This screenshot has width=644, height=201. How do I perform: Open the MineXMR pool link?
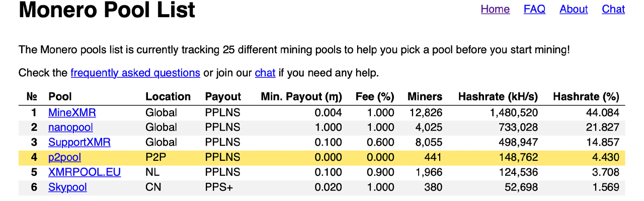72,113
